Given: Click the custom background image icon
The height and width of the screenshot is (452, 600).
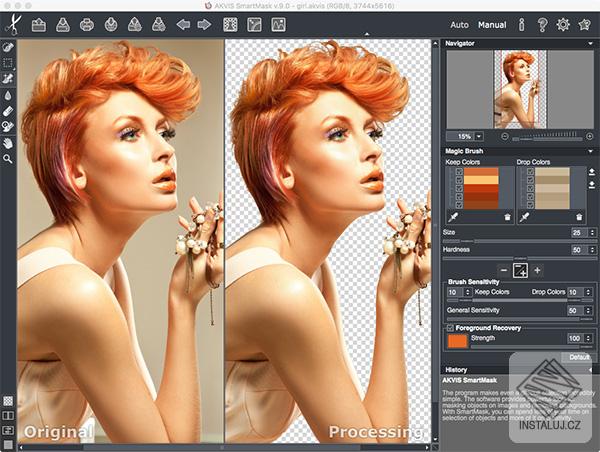Looking at the screenshot, I should [x=279, y=25].
